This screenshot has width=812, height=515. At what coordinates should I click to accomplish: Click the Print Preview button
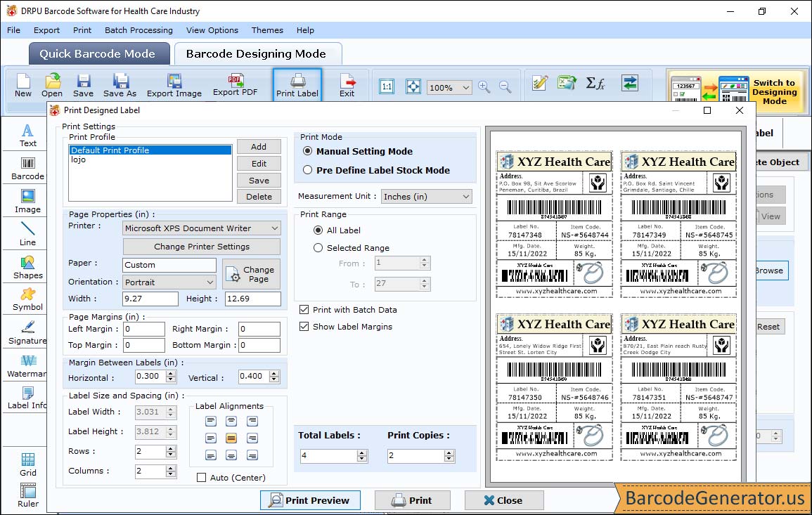point(310,500)
